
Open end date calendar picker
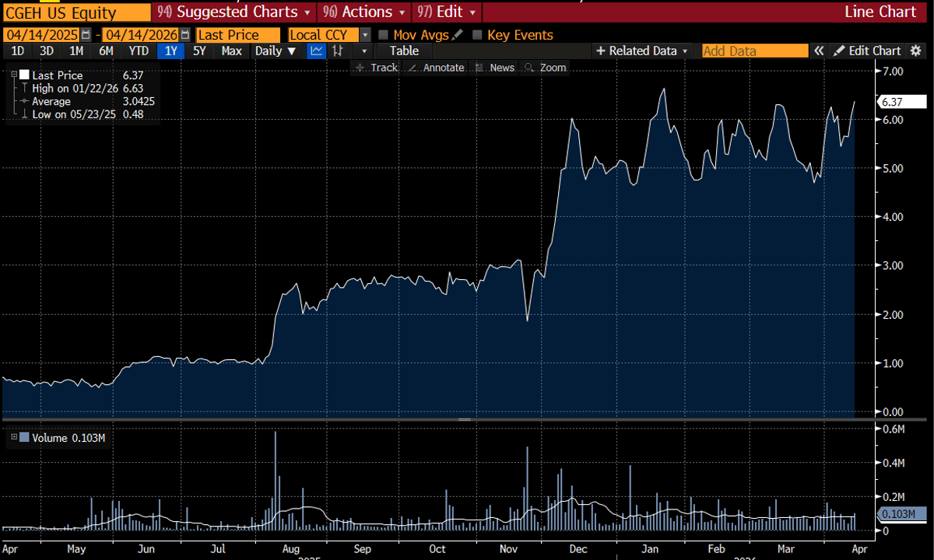[184, 35]
